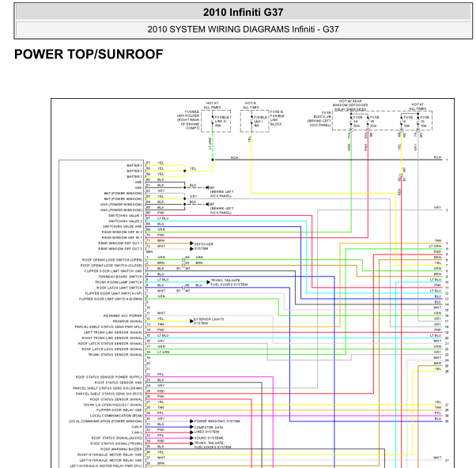
Task: Click the 'RETAINED ACC POWER' pin label
Action: pos(123,315)
